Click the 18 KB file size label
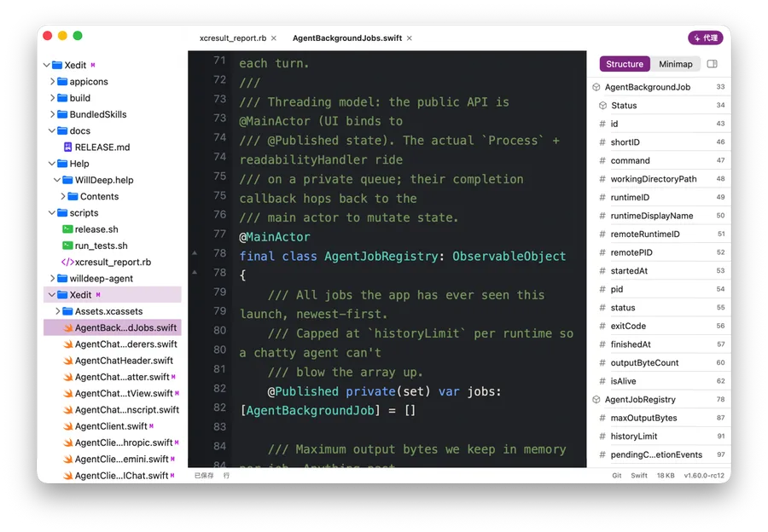Screen dimensions: 768x532 (665, 475)
